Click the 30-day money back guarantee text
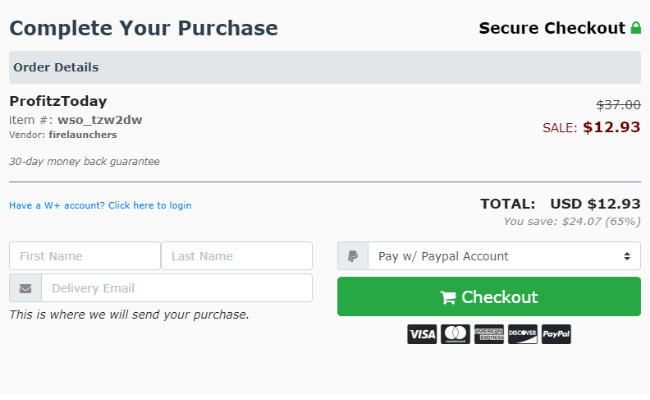Screen dimensions: 650x400 [x=84, y=162]
